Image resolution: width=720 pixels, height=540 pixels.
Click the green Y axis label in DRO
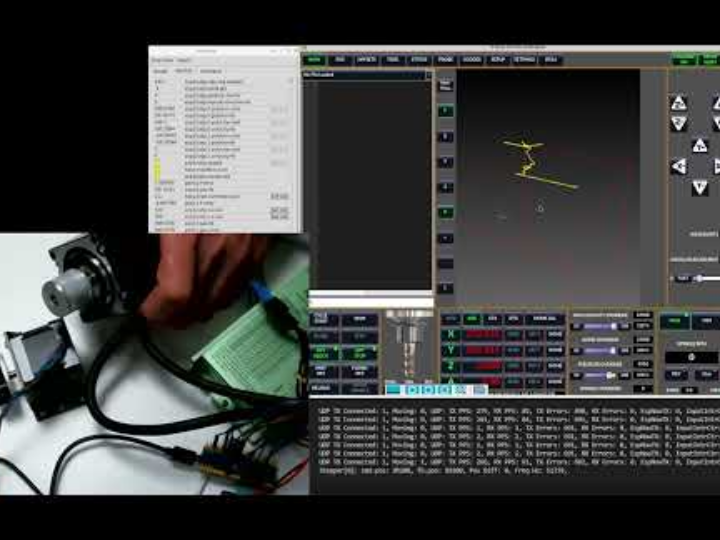(x=450, y=350)
